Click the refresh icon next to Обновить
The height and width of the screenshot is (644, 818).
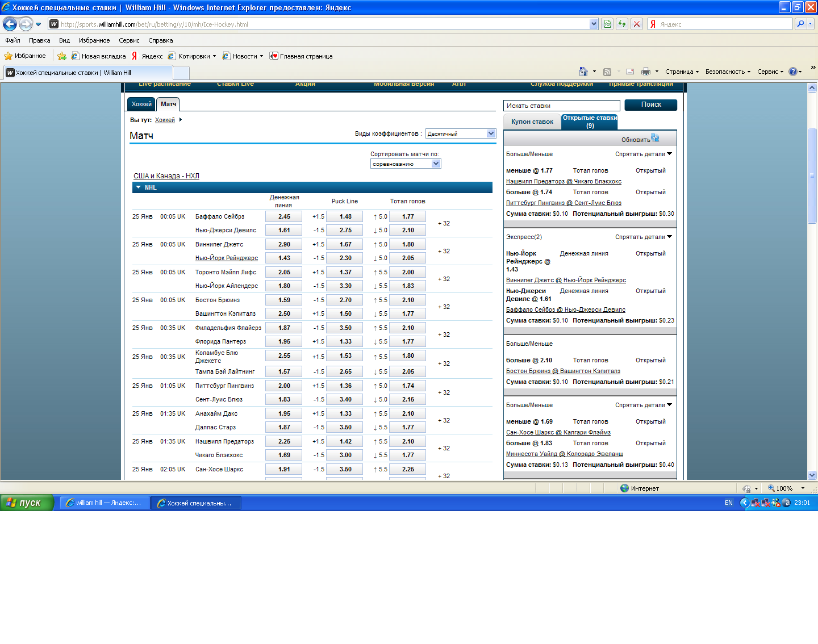click(655, 137)
